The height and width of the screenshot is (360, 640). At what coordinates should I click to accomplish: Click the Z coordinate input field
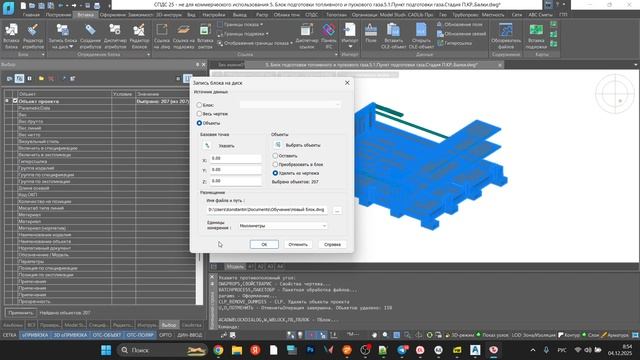pyautogui.click(x=236, y=181)
